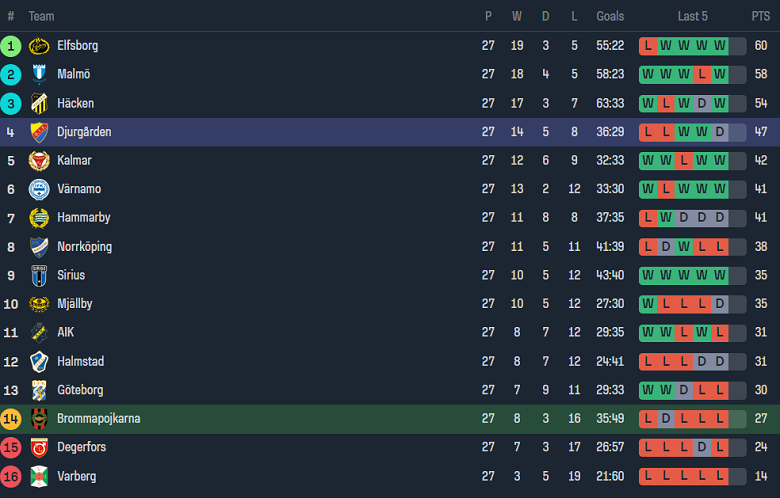Screen dimensions: 780x498
Task: Click the Djurgården club crest icon
Action: (39, 132)
